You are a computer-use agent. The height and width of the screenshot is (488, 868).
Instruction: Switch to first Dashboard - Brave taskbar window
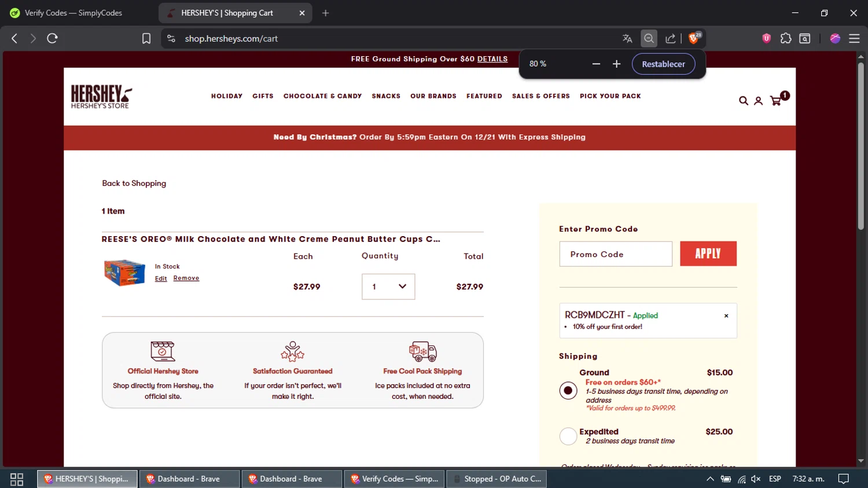tap(189, 479)
